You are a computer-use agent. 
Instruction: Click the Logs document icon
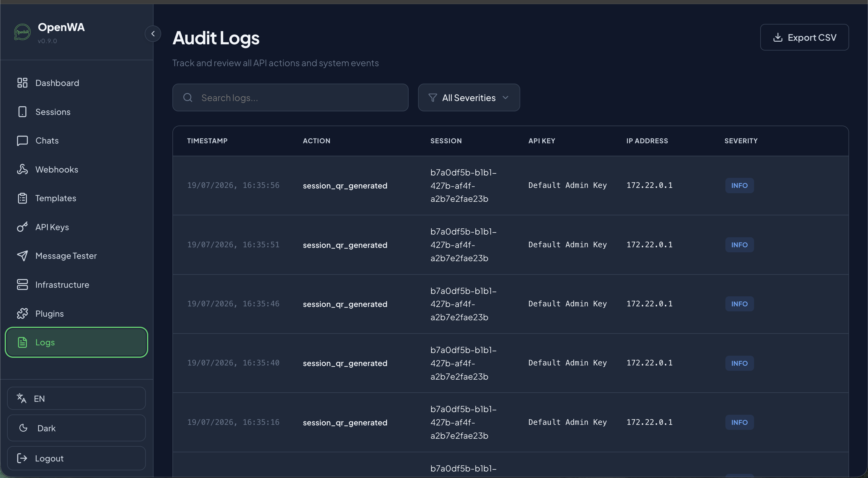22,342
